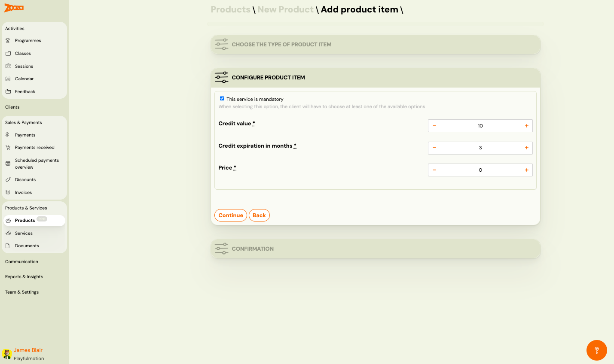Click the Scheduled payments overview icon
The image size is (614, 364).
pos(8,163)
